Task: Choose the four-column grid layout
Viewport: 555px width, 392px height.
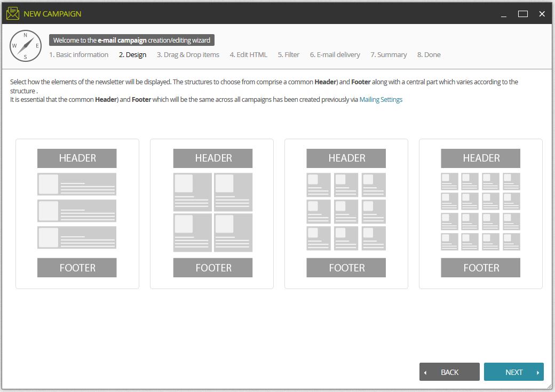Action: click(x=481, y=214)
